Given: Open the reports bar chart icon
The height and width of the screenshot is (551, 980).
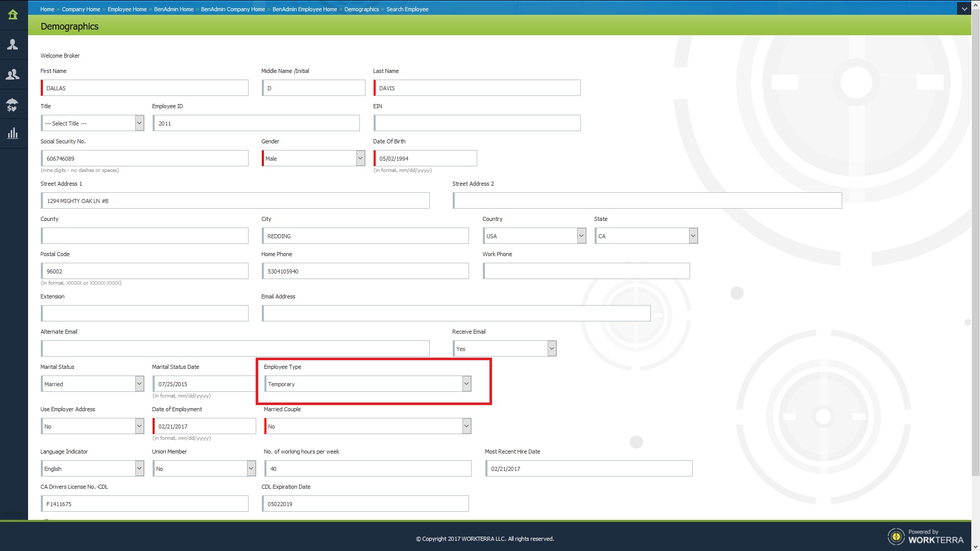Looking at the screenshot, I should point(13,134).
